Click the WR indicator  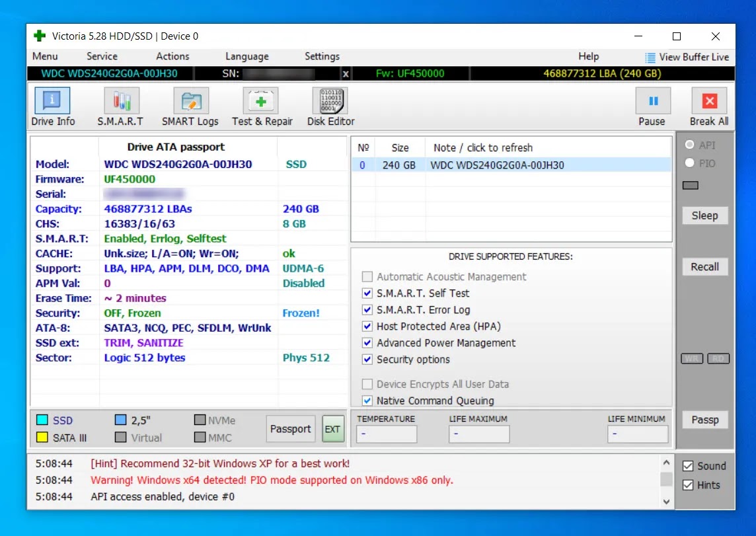coord(692,359)
